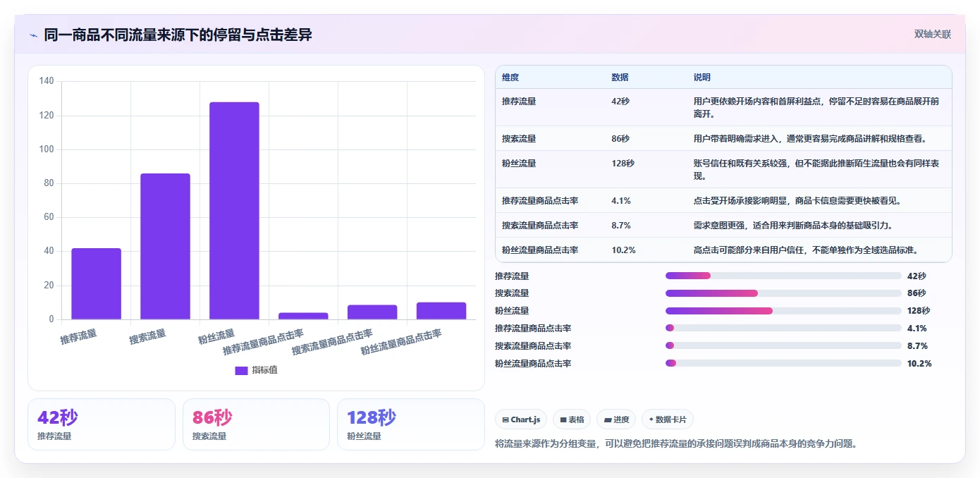Click the 进度 tag chip
980x478 pixels.
click(x=616, y=419)
